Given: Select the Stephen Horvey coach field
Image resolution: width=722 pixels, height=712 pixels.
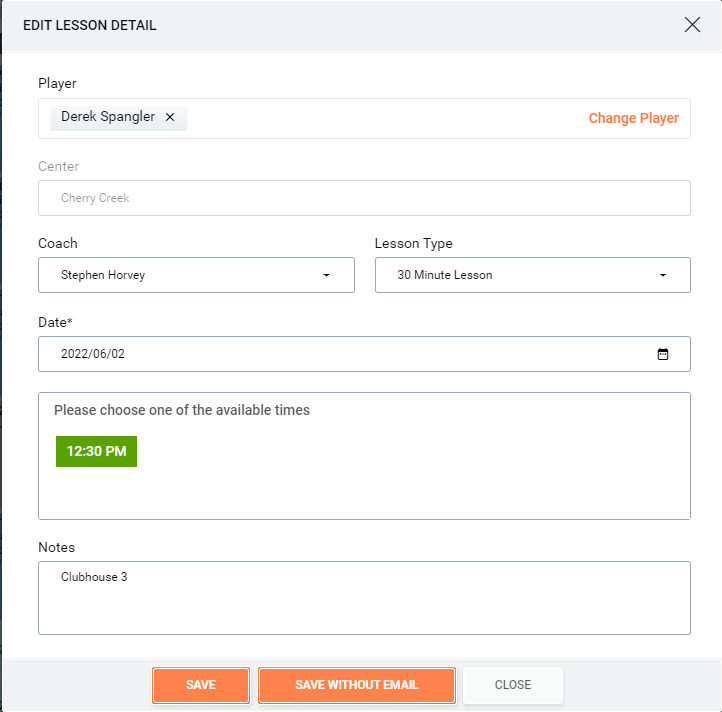Looking at the screenshot, I should pyautogui.click(x=196, y=275).
